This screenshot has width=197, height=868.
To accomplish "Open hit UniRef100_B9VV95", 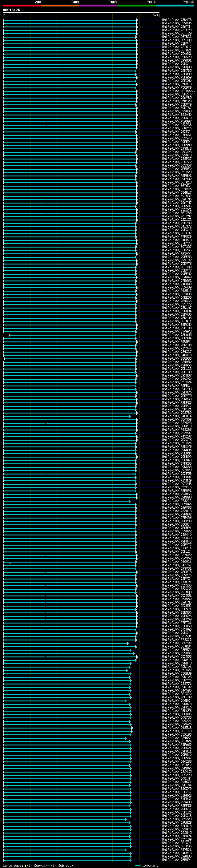I will point(177,23).
